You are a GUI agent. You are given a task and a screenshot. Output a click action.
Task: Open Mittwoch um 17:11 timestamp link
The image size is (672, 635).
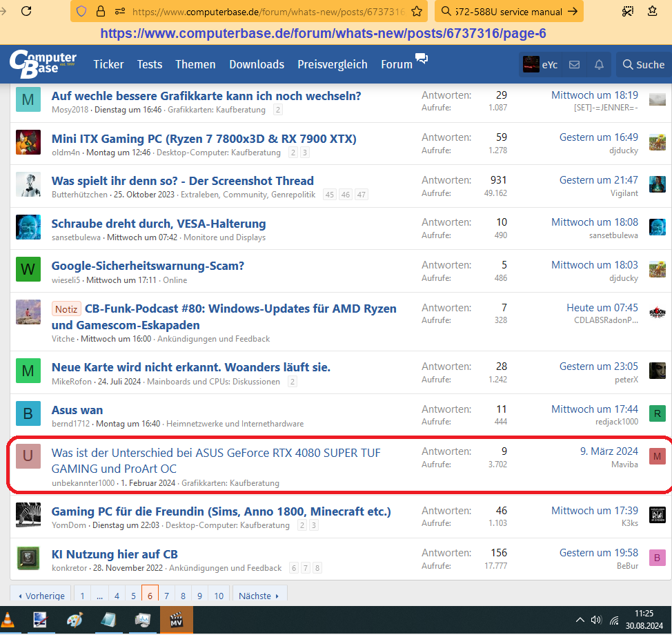click(121, 280)
